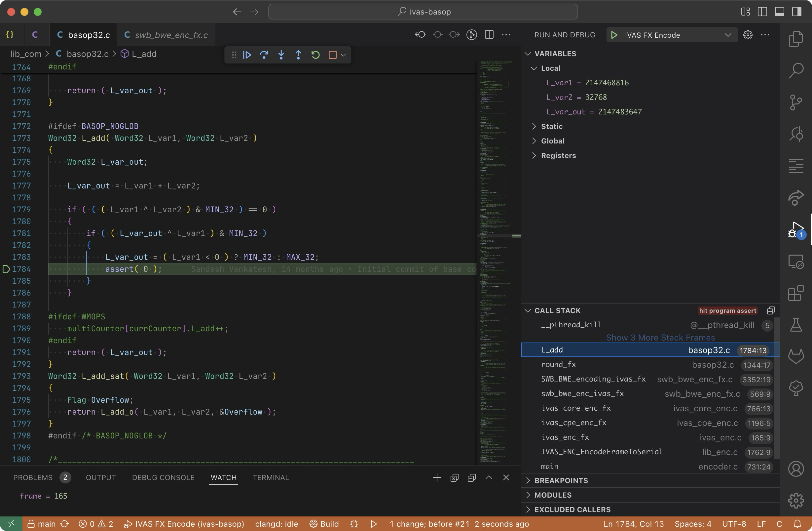Click the Step Into debug icon

tap(281, 55)
